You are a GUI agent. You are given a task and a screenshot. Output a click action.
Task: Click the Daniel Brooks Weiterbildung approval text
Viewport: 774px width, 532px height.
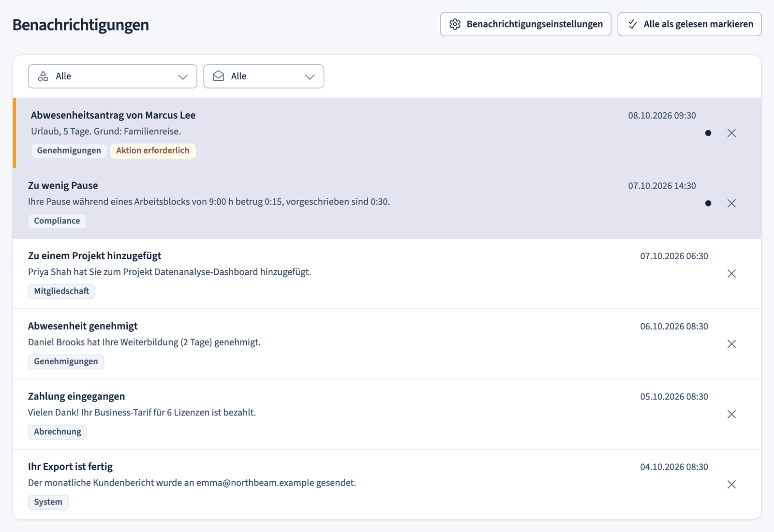[x=144, y=342]
